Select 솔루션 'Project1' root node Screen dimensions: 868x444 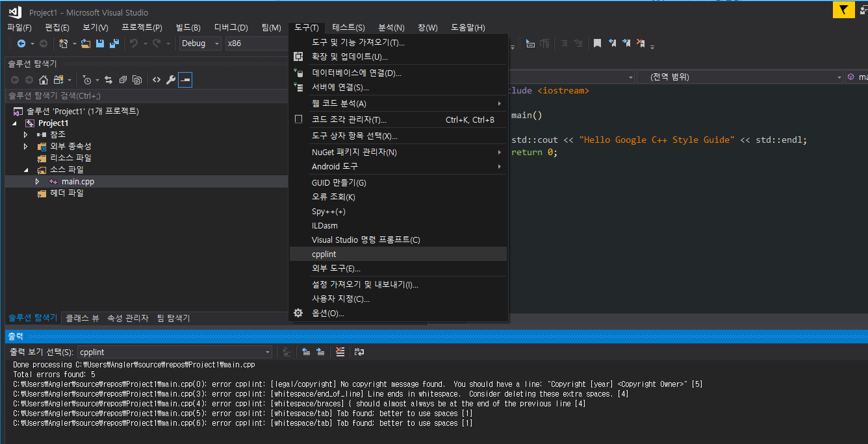tap(83, 111)
